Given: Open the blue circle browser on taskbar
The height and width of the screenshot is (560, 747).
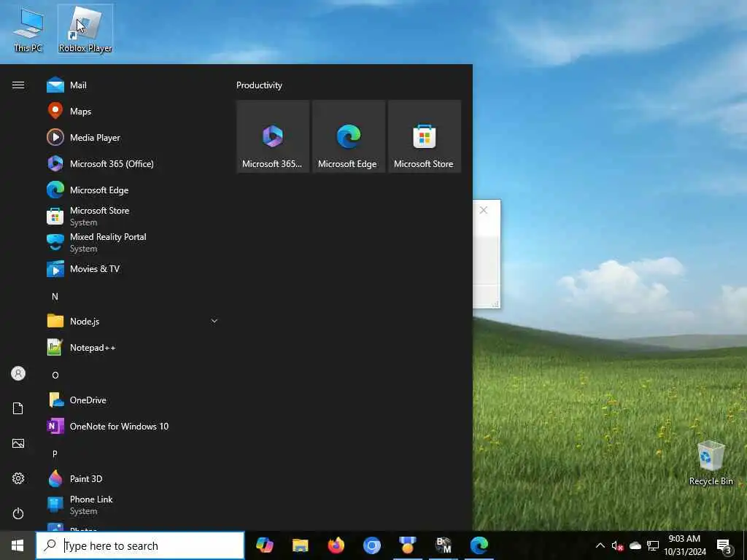Looking at the screenshot, I should (371, 545).
